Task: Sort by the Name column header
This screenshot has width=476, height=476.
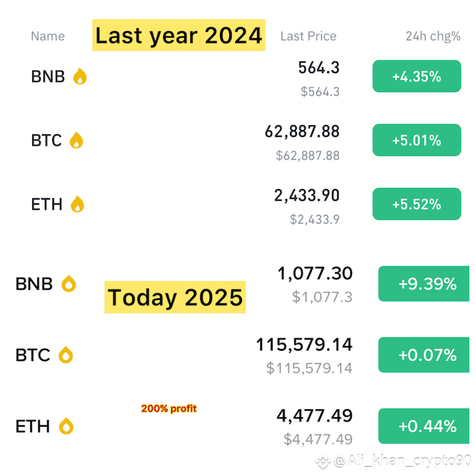Action: coord(48,36)
